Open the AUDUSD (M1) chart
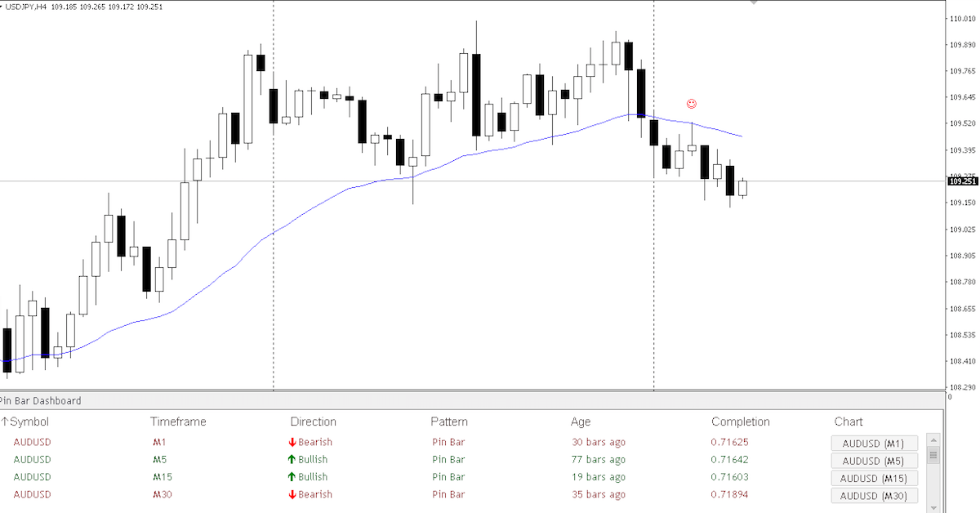 tap(874, 443)
